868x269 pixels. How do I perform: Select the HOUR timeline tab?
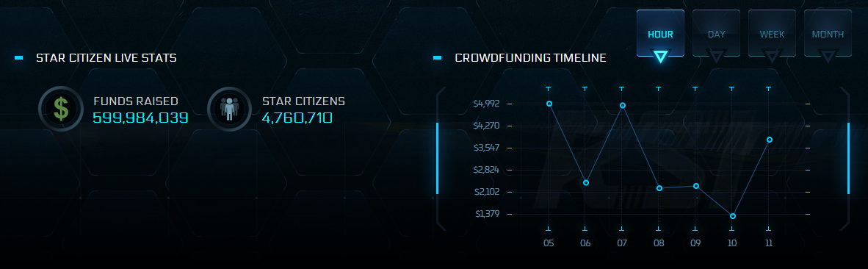click(x=660, y=34)
